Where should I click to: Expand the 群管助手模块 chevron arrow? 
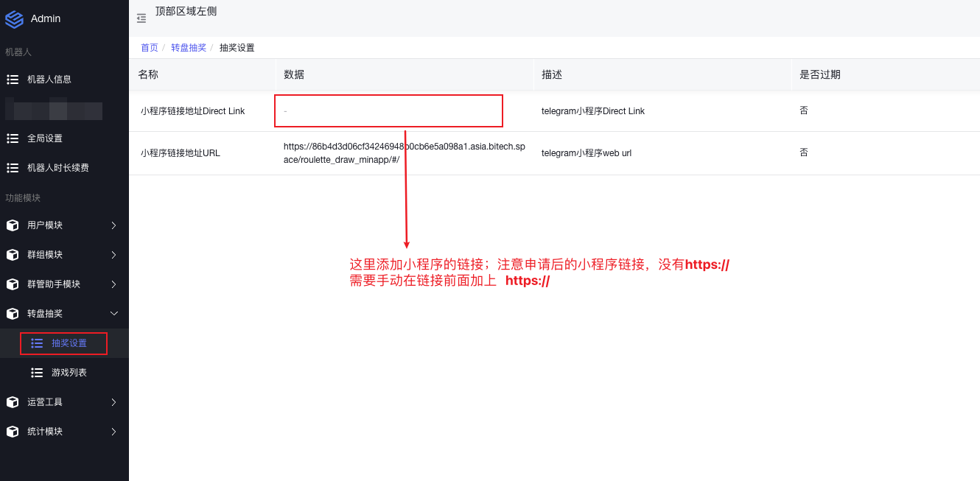tap(113, 284)
